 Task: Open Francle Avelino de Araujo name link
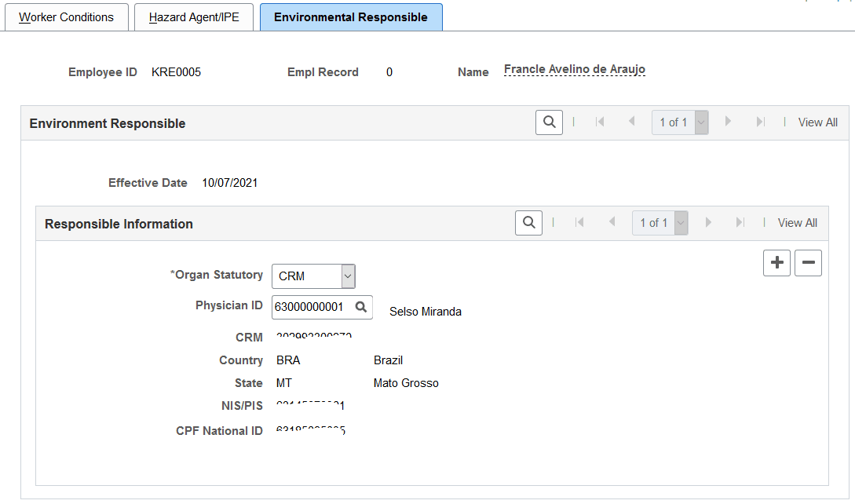coord(574,70)
